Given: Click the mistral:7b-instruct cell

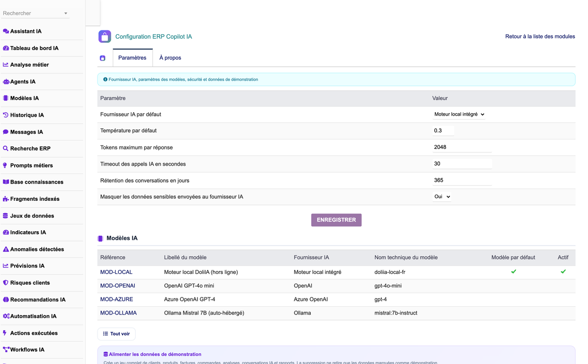Looking at the screenshot, I should [396, 313].
